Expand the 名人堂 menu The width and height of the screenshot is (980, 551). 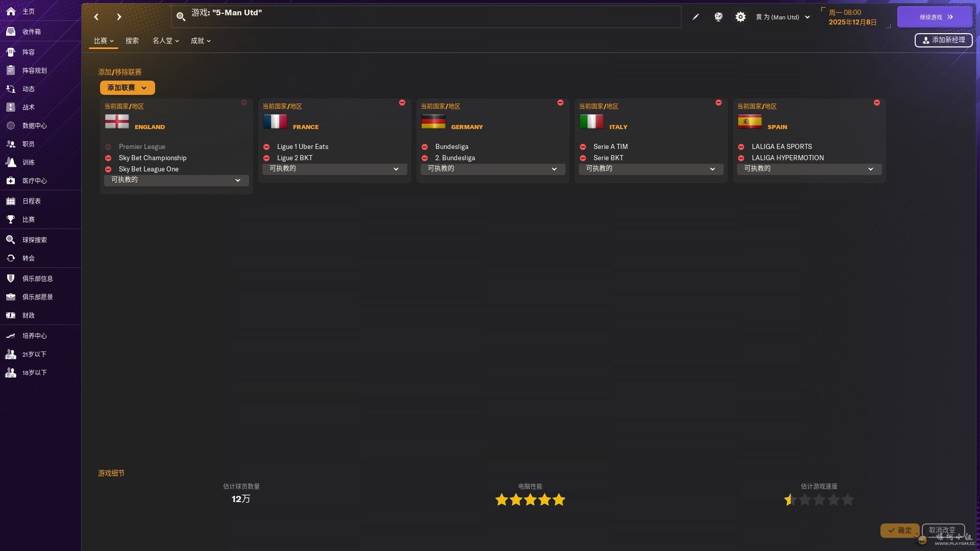pyautogui.click(x=166, y=41)
